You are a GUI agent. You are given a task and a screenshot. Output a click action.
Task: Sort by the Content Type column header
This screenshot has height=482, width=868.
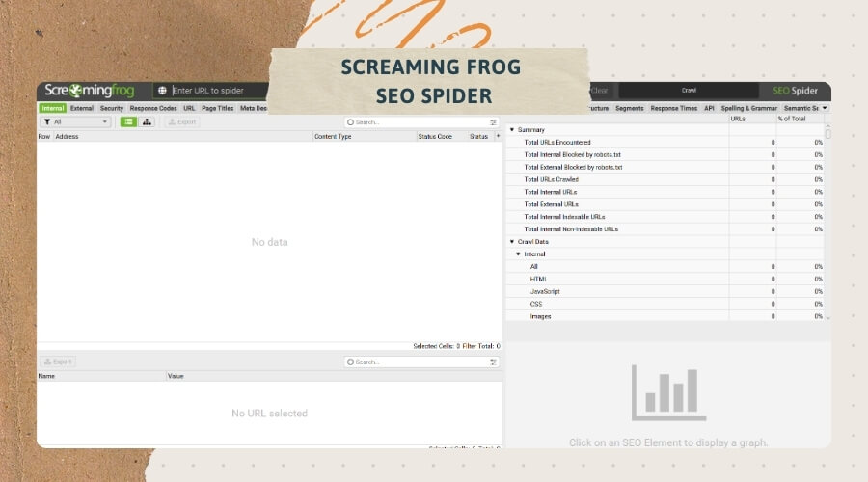pos(365,136)
